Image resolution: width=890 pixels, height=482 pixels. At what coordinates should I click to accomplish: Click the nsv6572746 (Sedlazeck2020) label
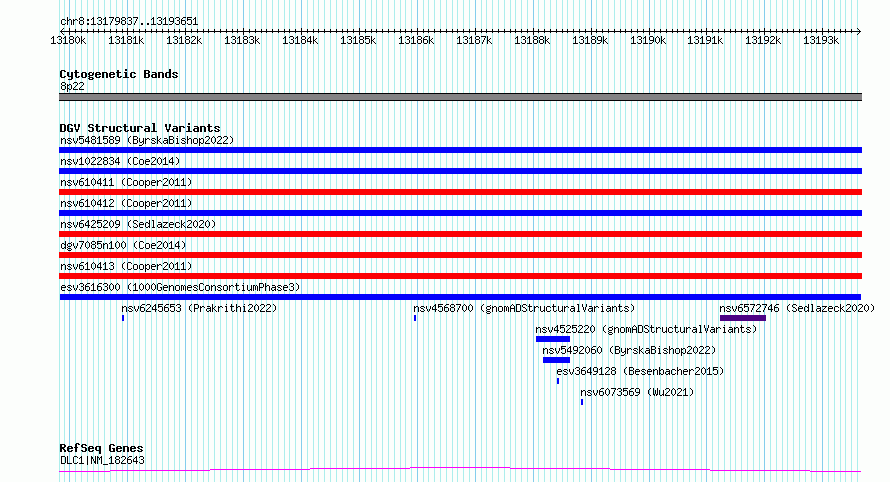797,308
